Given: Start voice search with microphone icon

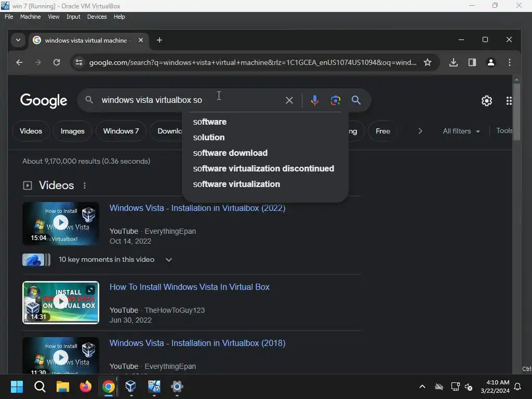Looking at the screenshot, I should pyautogui.click(x=314, y=100).
